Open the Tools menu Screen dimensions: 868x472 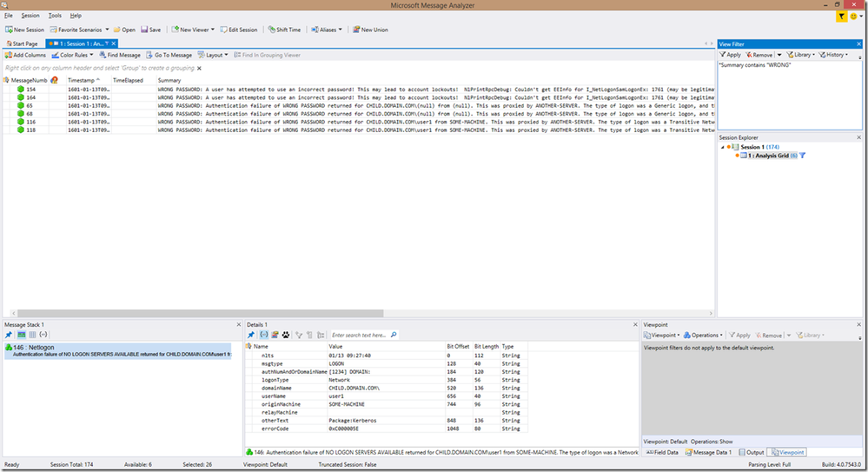tap(55, 16)
